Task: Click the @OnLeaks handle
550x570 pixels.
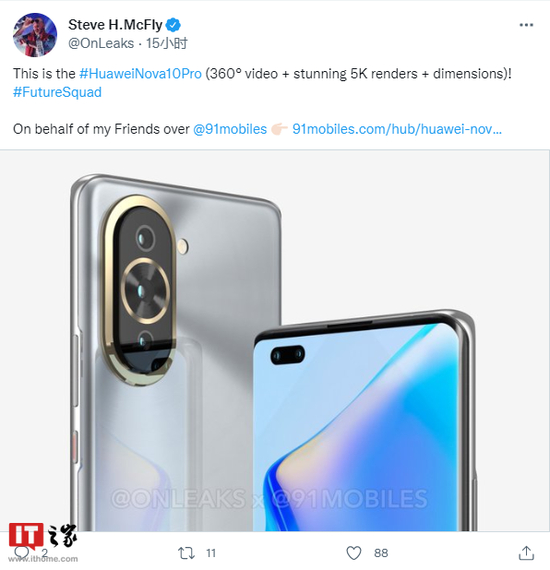Action: [101, 43]
